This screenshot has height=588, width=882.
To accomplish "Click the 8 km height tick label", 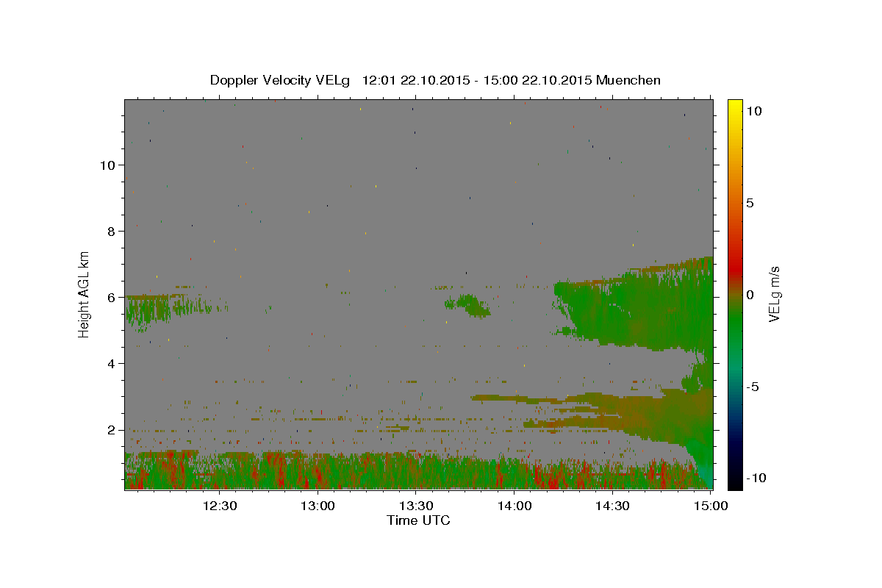I will click(x=112, y=232).
